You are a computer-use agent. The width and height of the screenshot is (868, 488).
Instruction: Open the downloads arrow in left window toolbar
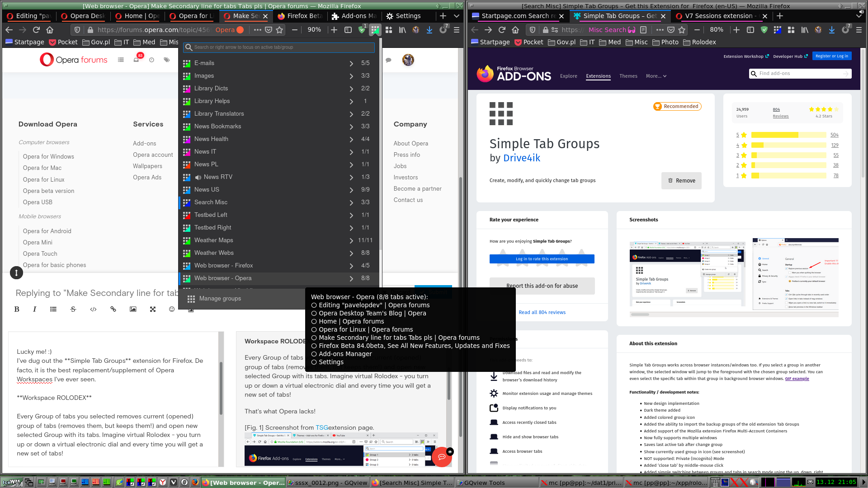[429, 30]
